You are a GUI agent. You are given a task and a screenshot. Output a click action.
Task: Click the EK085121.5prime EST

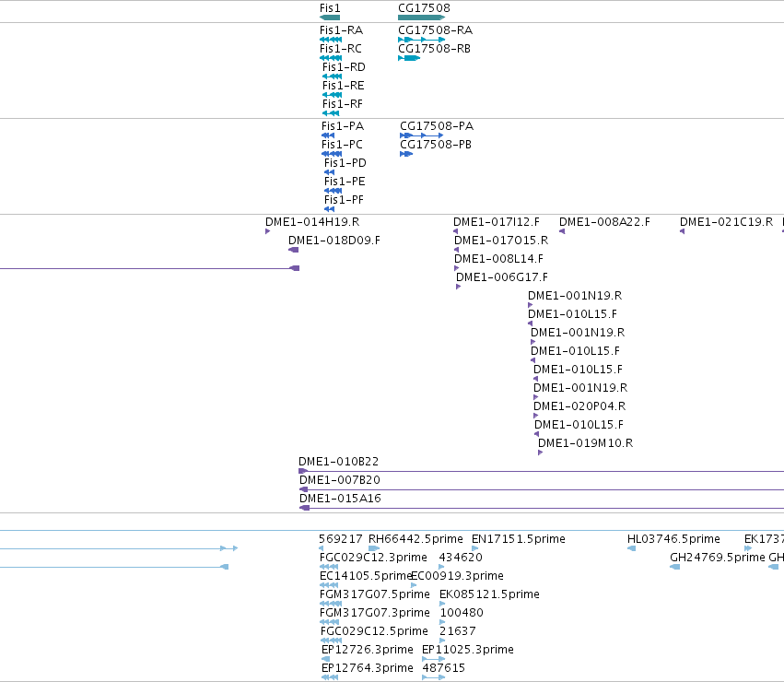click(442, 604)
